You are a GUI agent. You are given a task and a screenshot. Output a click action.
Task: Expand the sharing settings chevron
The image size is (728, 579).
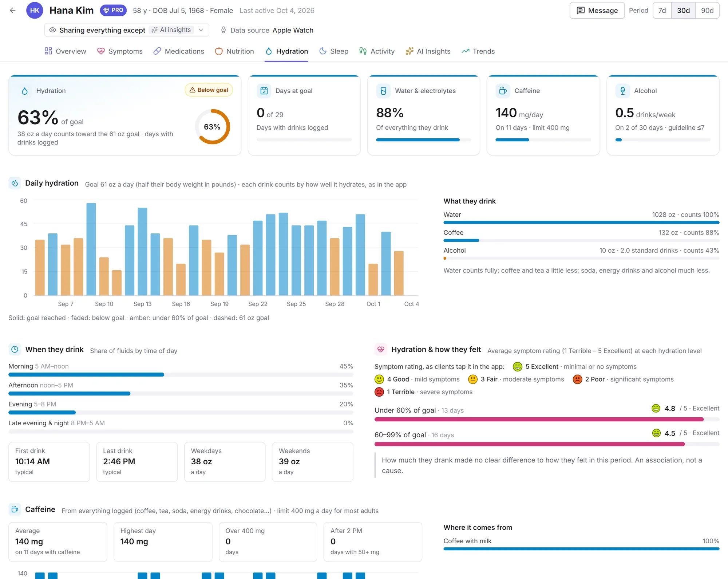pos(201,30)
